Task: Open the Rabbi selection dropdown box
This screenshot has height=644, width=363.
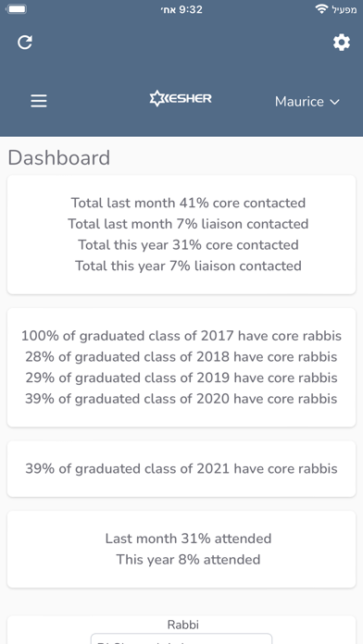Action: pyautogui.click(x=181, y=638)
